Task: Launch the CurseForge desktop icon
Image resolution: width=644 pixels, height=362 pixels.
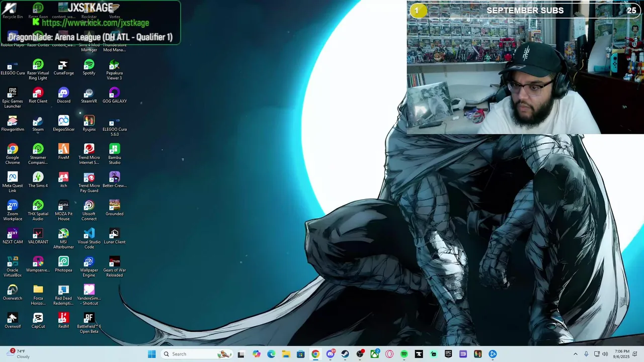Action: [63, 68]
